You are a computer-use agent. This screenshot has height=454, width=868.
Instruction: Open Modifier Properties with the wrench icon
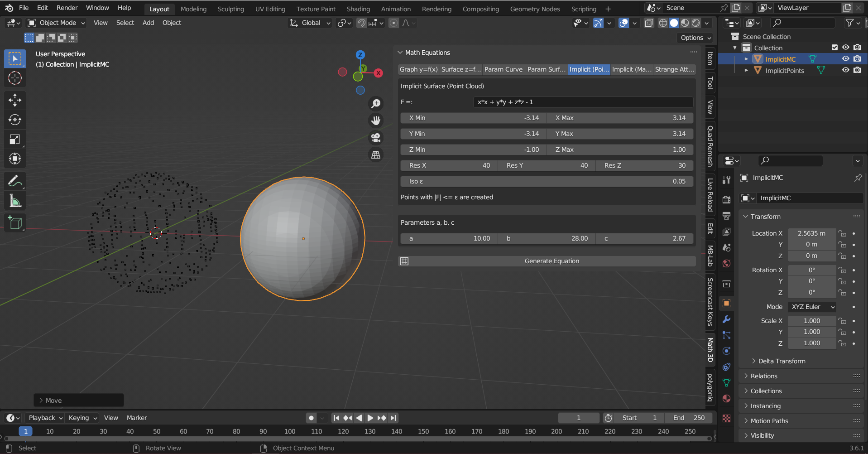click(726, 319)
